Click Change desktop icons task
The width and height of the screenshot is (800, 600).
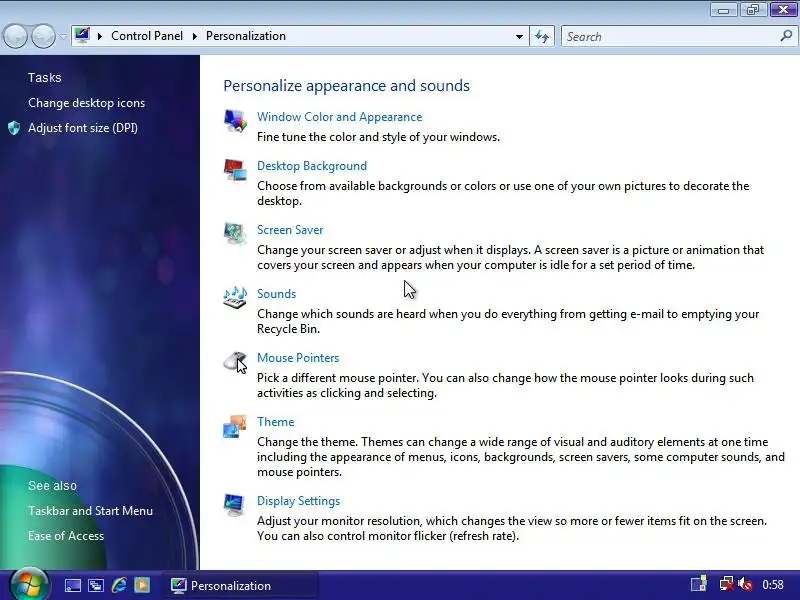coord(86,103)
